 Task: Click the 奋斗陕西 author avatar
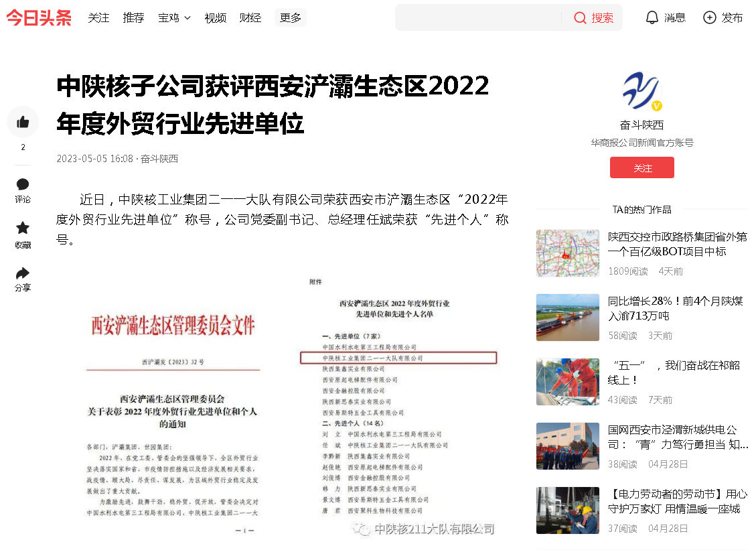pos(641,92)
